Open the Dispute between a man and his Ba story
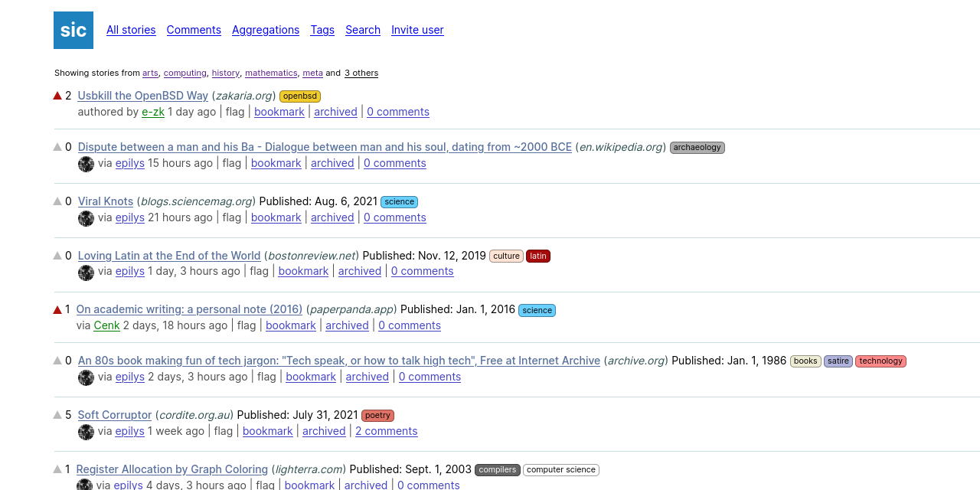The width and height of the screenshot is (980, 490). click(325, 147)
